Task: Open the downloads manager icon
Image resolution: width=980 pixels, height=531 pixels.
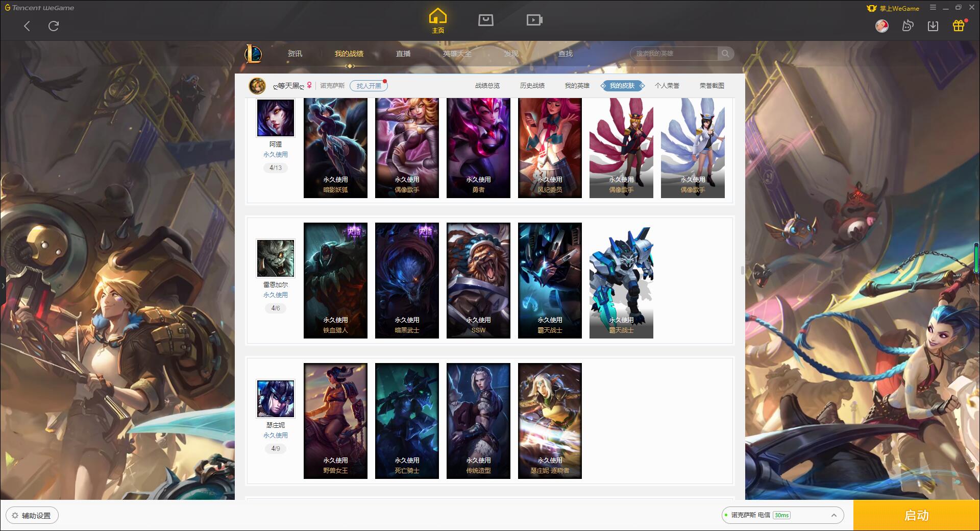Action: tap(933, 26)
